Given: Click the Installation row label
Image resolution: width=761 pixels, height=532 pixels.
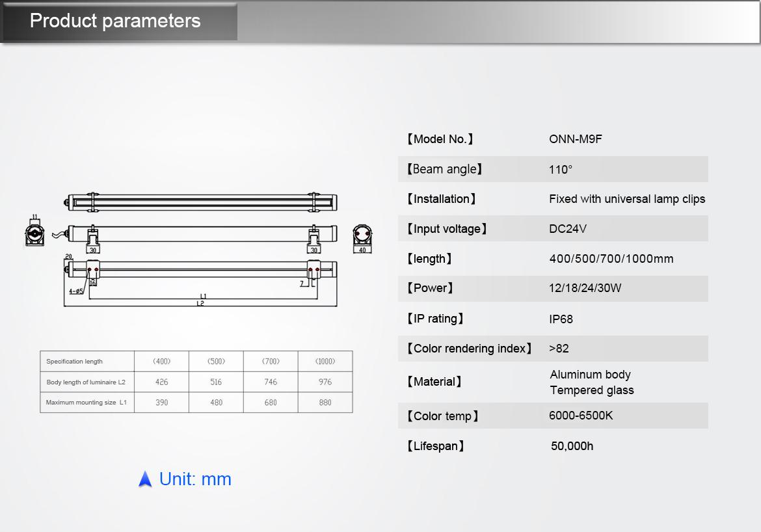Looking at the screenshot, I should [x=442, y=199].
